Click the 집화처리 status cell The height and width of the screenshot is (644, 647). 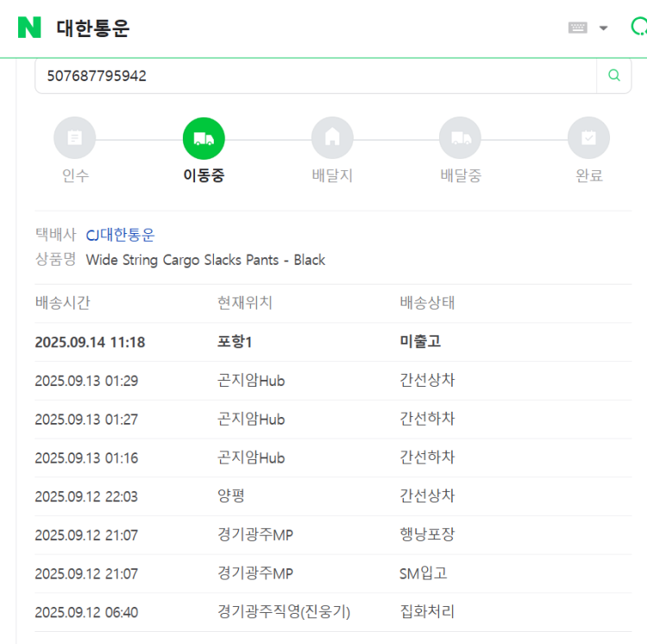tap(427, 612)
